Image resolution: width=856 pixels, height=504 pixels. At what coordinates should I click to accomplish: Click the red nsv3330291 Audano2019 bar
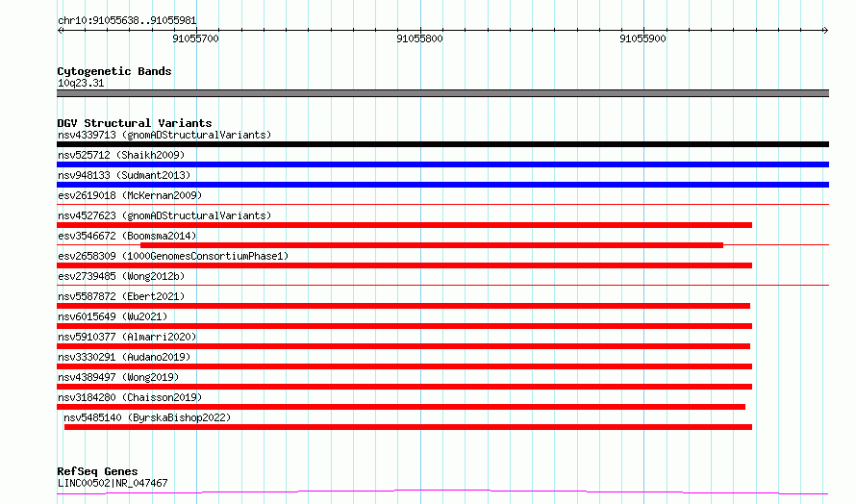tap(405, 366)
